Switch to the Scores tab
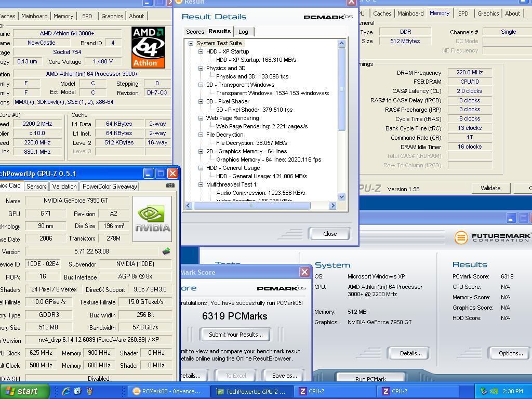This screenshot has height=399, width=532. (x=195, y=32)
